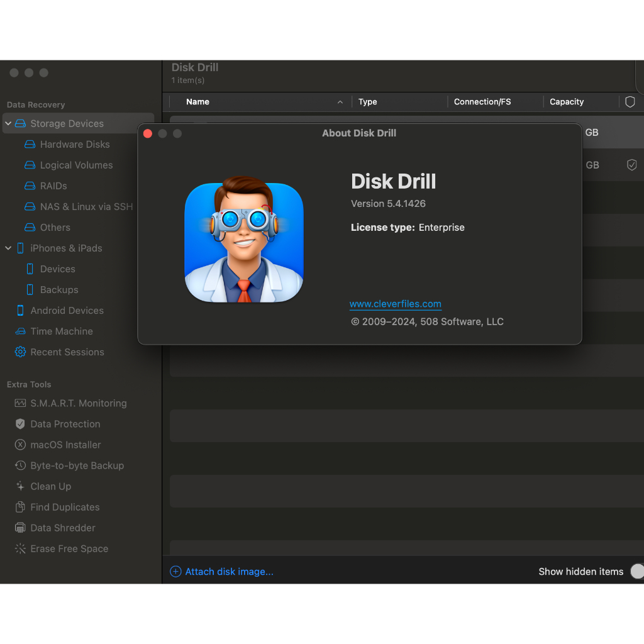Open macOS Installer tool
644x644 pixels.
(x=58, y=445)
